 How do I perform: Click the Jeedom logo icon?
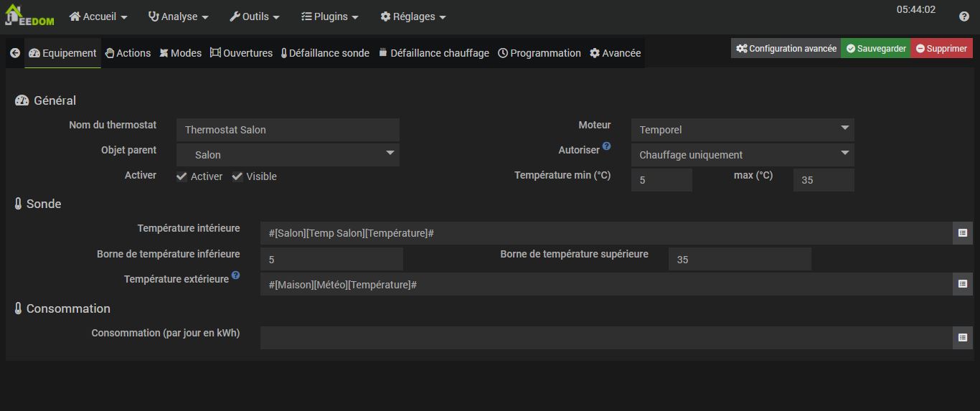pos(29,16)
